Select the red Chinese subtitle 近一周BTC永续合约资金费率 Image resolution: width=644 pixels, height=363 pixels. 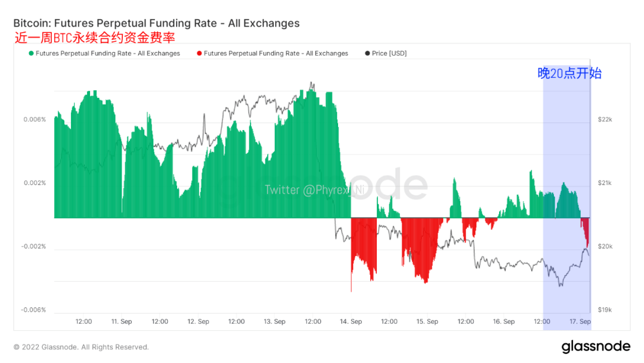94,38
